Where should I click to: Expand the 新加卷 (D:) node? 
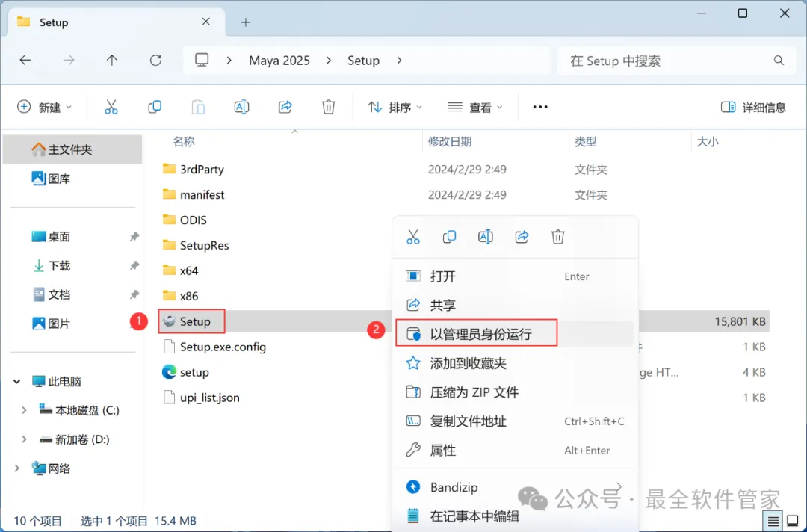pyautogui.click(x=24, y=439)
